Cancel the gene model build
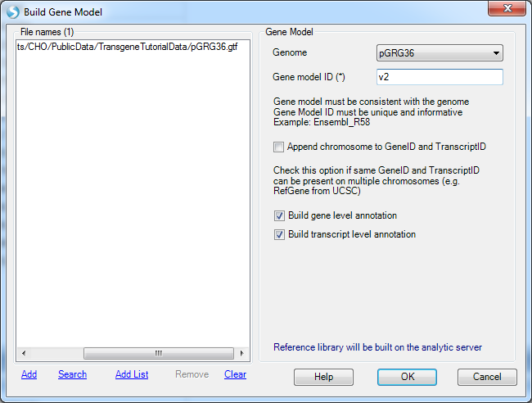This screenshot has height=403, width=532. 487,377
